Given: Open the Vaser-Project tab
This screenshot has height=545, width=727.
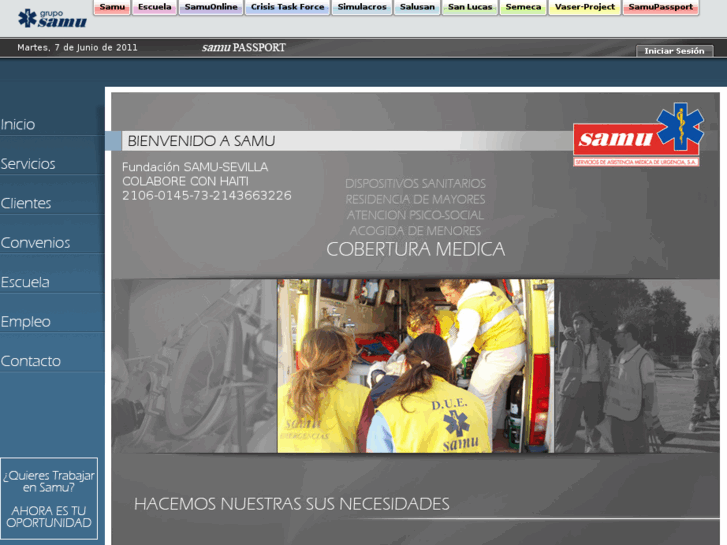Looking at the screenshot, I should tap(585, 7).
